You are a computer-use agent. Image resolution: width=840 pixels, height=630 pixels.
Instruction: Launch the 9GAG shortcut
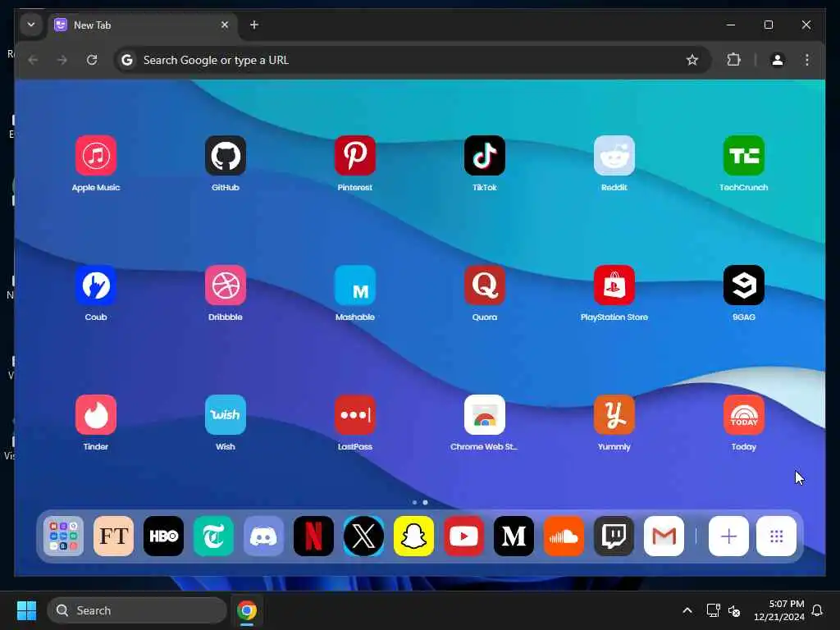tap(744, 285)
